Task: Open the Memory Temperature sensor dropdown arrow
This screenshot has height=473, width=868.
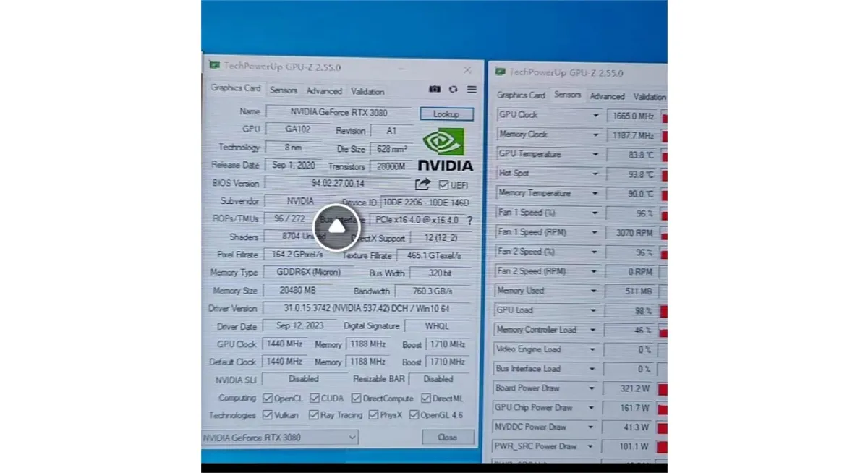Action: (x=596, y=193)
